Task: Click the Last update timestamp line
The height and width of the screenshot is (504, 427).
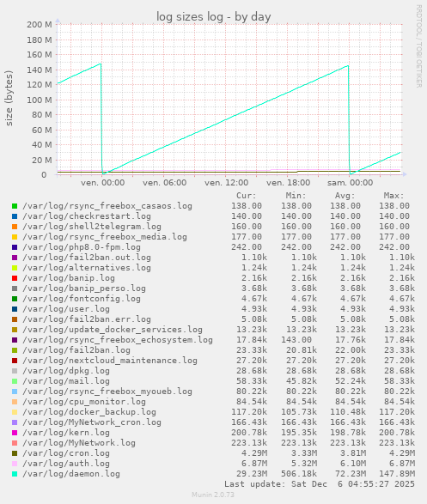Action: pos(320,484)
